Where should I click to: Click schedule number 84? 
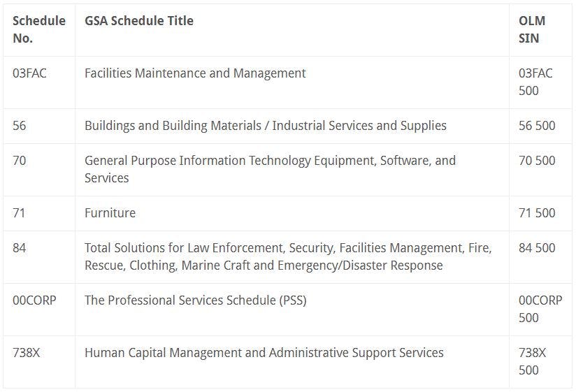click(x=19, y=248)
